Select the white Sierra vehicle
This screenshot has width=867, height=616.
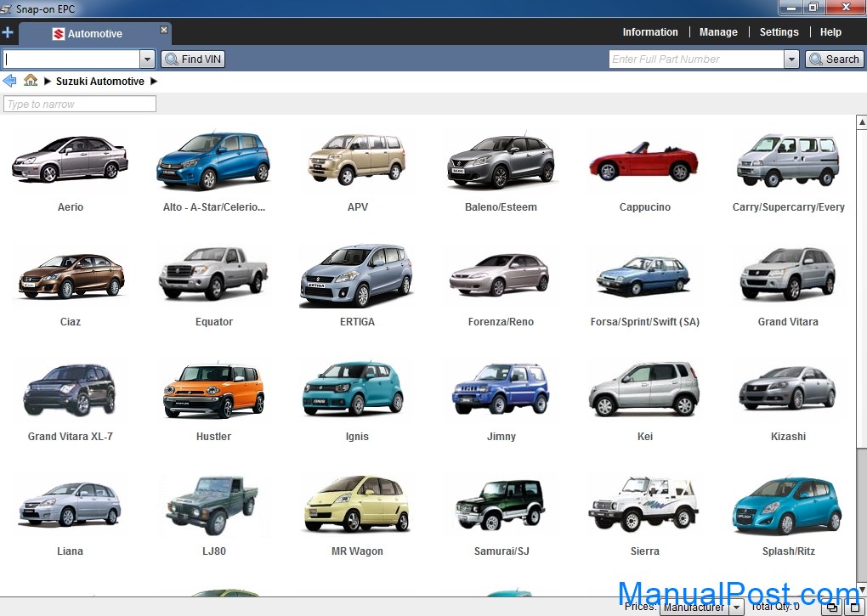tap(643, 505)
